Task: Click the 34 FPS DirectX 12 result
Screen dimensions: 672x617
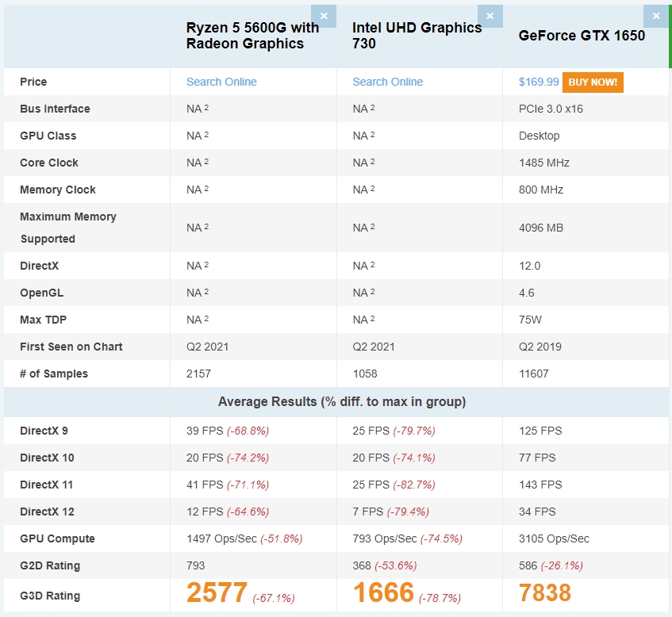Action: (537, 512)
